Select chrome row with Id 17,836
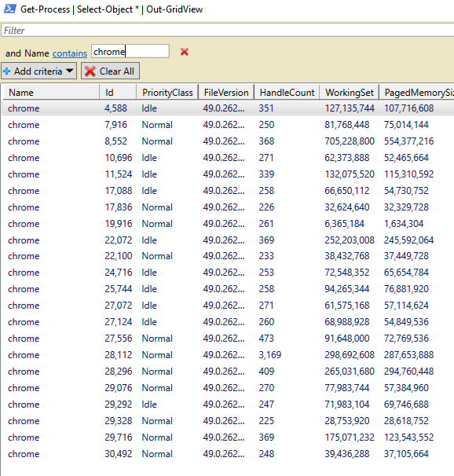Screen dimensions: 454x476 click(229, 207)
